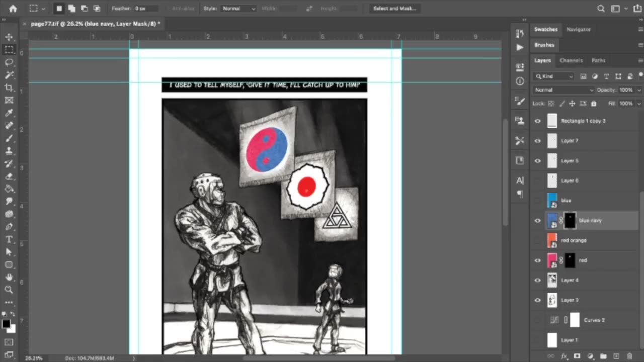Viewport: 644px width, 362px height.
Task: Show Layer 6 visibility box
Action: click(537, 180)
